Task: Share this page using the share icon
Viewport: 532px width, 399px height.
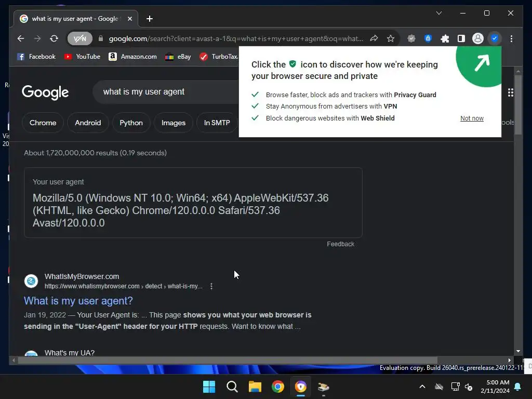Action: point(374,38)
